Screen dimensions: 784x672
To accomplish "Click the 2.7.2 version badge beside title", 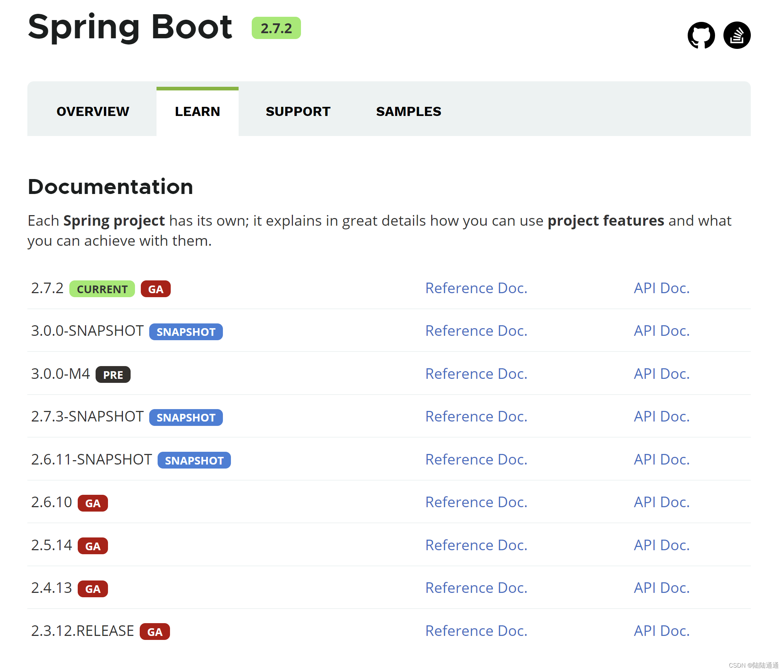I will pos(276,28).
